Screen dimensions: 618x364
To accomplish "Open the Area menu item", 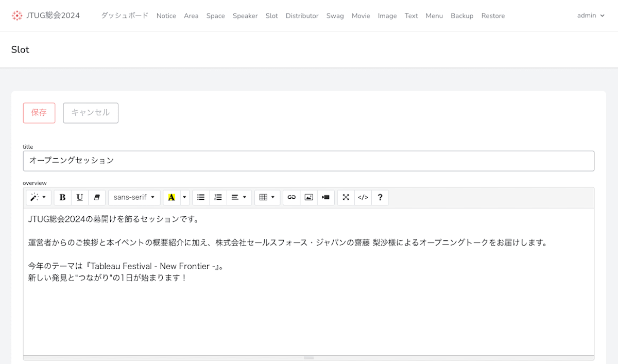I will point(191,15).
